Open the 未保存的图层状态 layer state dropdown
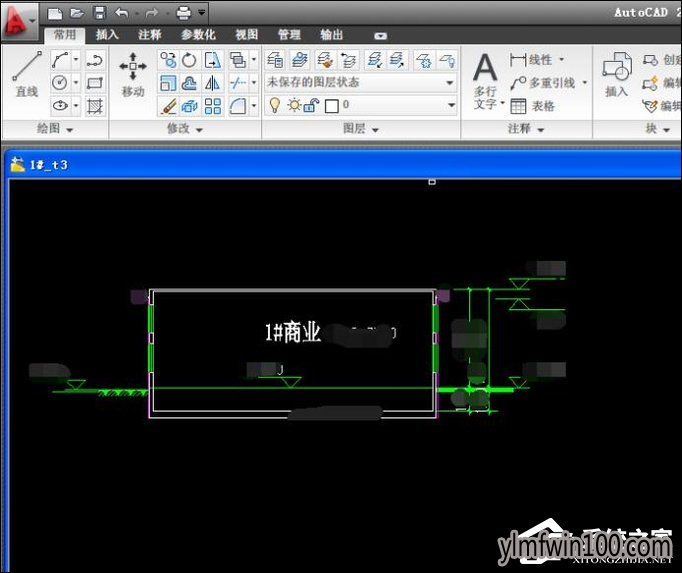The image size is (682, 573). click(361, 82)
